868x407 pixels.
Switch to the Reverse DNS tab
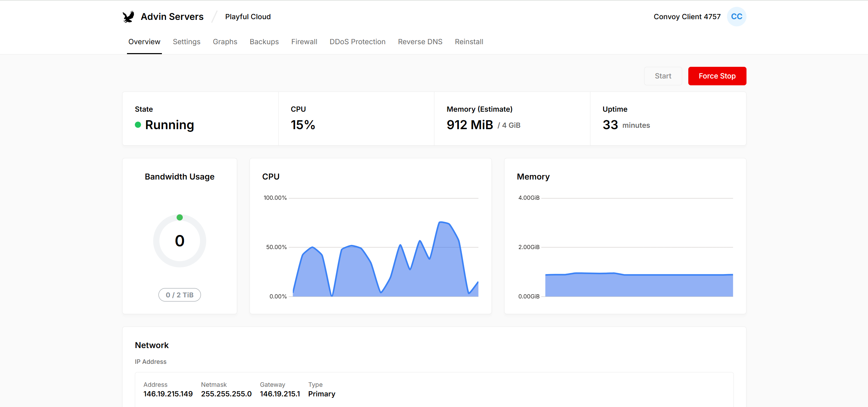420,42
